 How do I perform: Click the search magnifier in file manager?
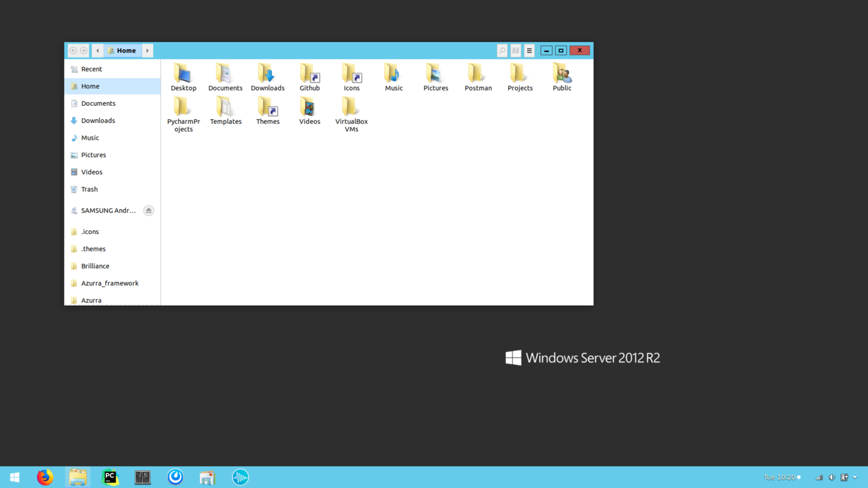(x=502, y=50)
